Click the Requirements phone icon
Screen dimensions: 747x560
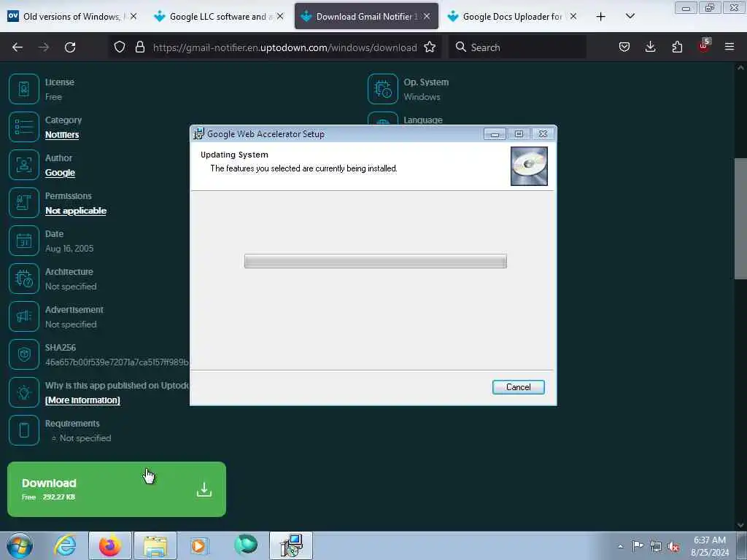[24, 430]
